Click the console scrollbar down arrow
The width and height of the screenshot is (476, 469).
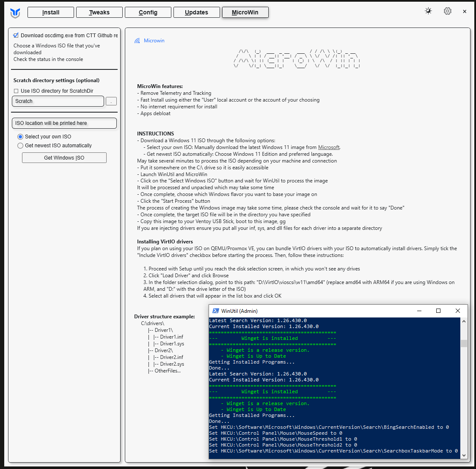pos(464,455)
